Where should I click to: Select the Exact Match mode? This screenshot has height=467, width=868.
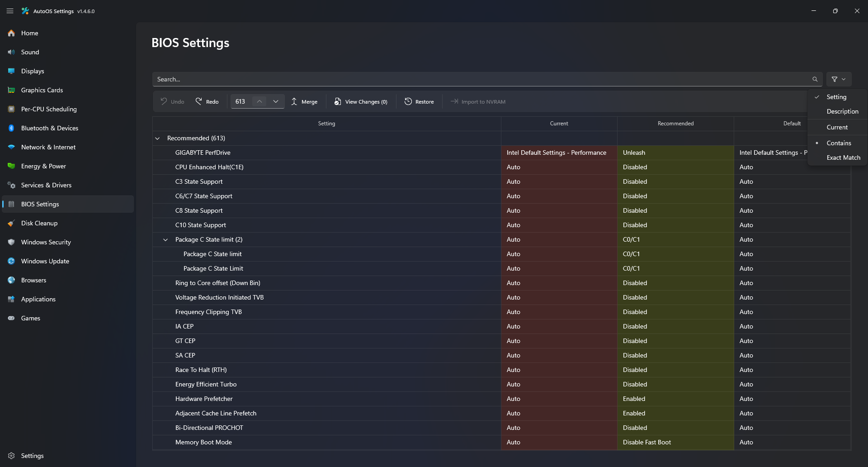click(x=837, y=157)
